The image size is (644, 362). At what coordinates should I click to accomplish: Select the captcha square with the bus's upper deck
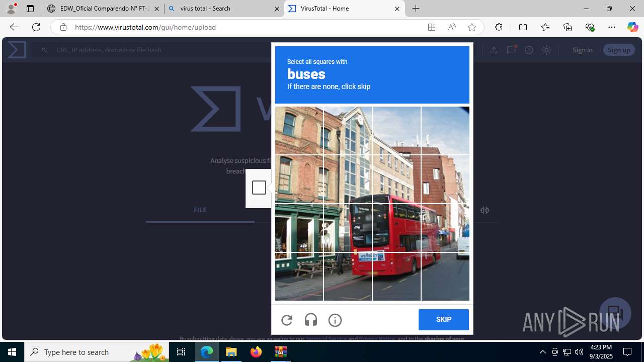396,228
